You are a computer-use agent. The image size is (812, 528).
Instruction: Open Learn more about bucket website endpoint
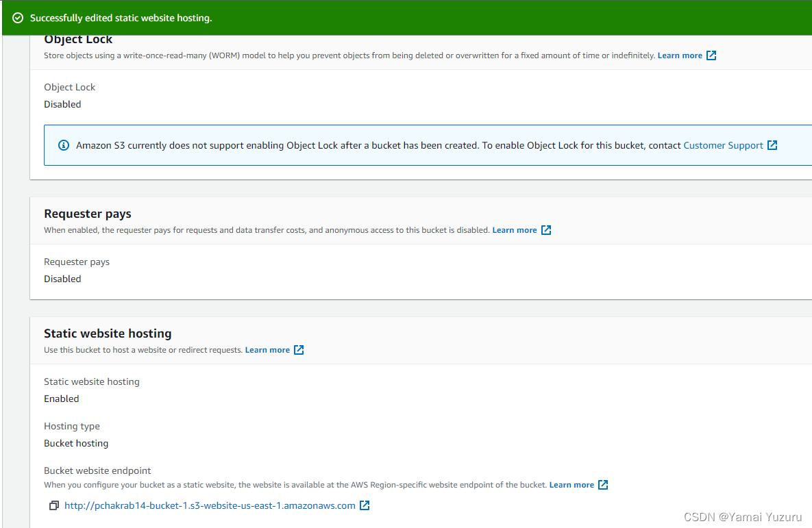tap(571, 485)
